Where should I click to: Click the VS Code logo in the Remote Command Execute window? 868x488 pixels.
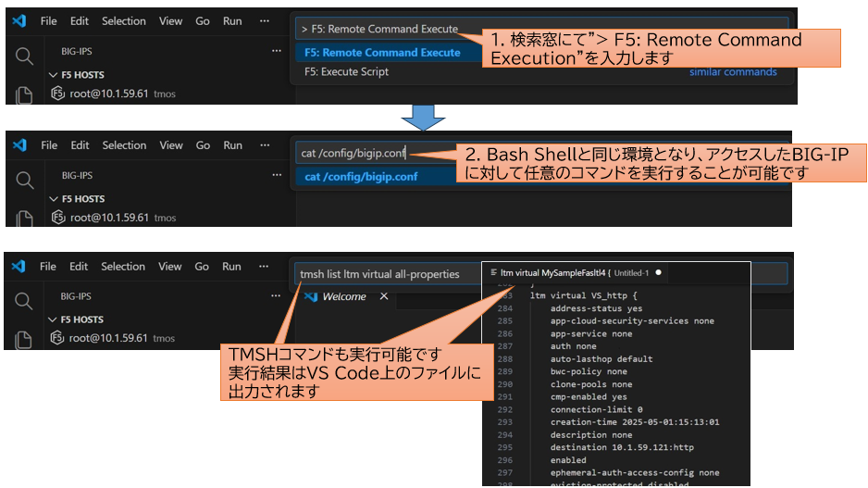pos(19,21)
